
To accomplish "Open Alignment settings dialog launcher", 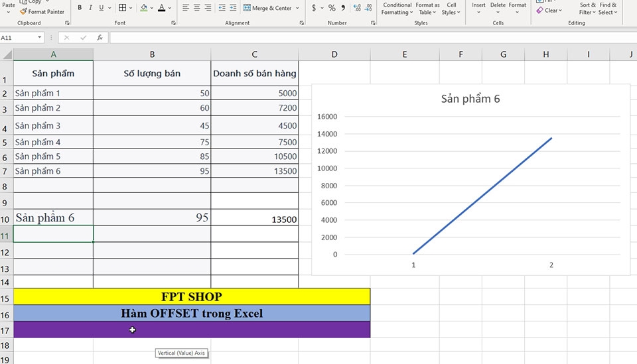I will pos(302,23).
